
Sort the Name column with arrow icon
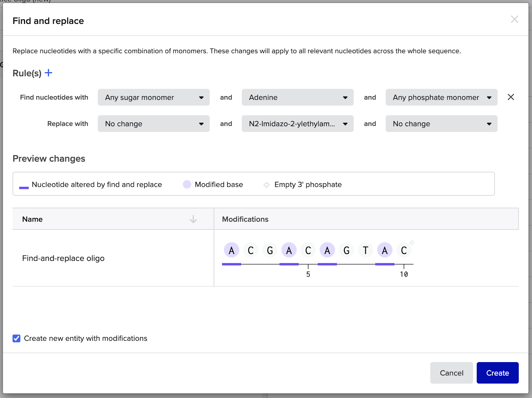[x=193, y=219]
